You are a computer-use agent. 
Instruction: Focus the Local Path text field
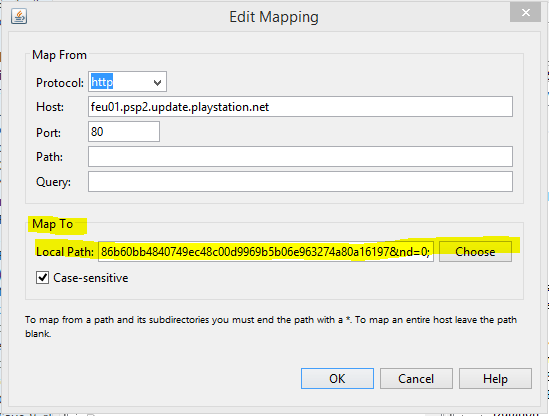[x=266, y=251]
